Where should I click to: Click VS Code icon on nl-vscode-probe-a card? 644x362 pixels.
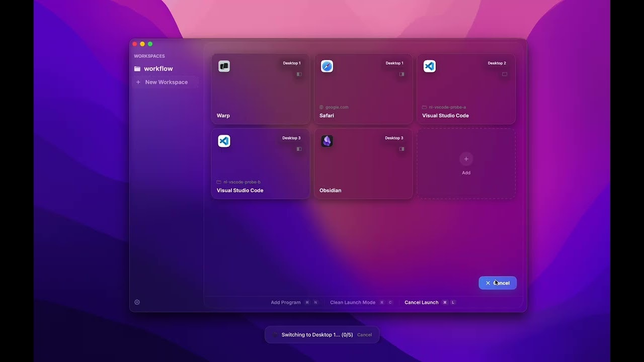coord(430,66)
